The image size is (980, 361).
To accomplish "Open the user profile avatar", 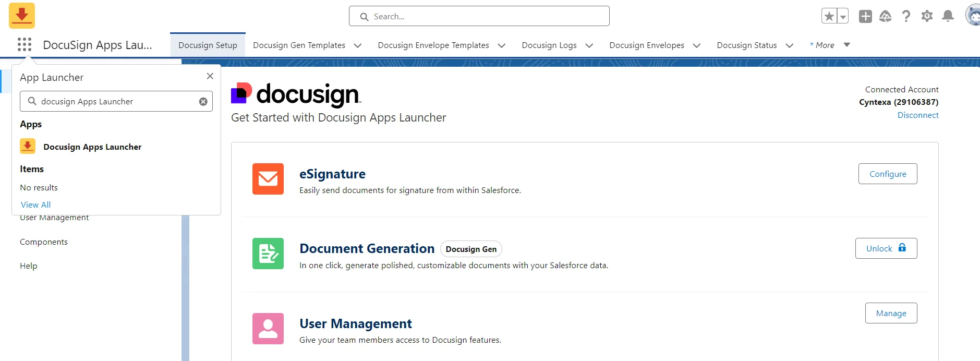I will coord(973,15).
